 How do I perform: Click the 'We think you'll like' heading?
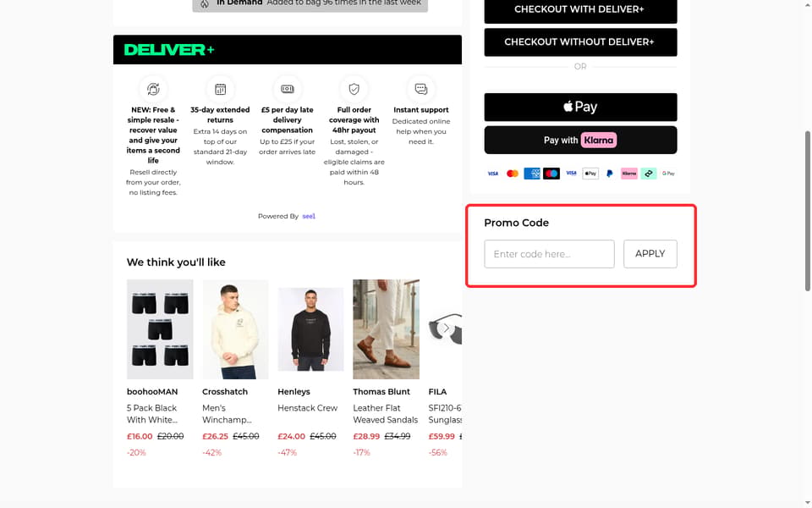coord(176,262)
